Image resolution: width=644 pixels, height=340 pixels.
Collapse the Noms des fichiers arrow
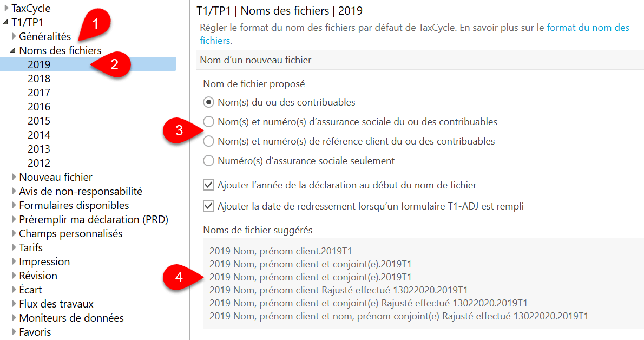pyautogui.click(x=13, y=50)
